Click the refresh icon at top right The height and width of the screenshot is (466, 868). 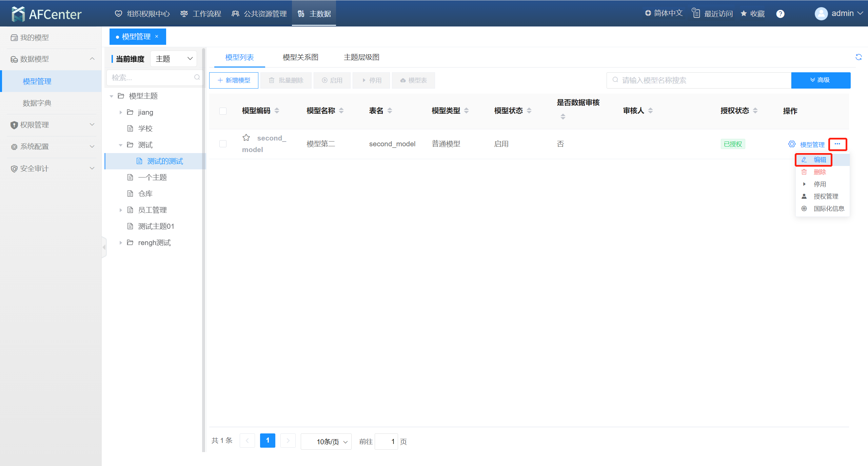tap(858, 57)
